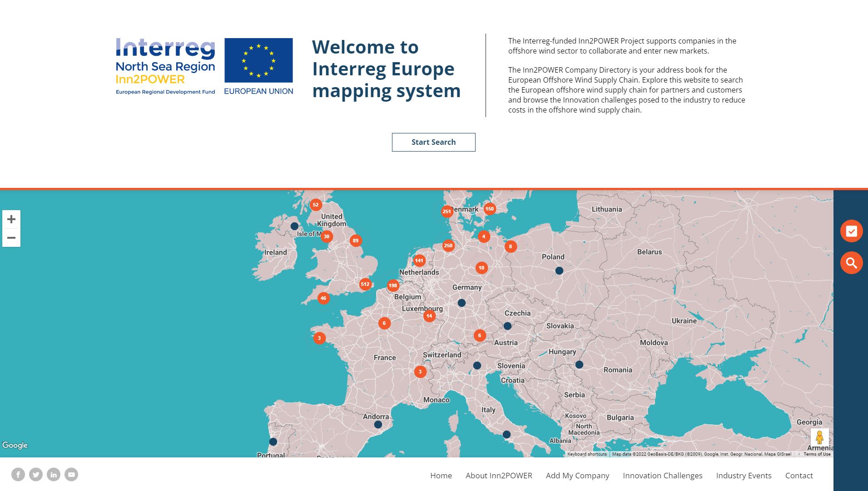Open the Facebook social icon
Screen dimensions: 868x491
pos(18,475)
